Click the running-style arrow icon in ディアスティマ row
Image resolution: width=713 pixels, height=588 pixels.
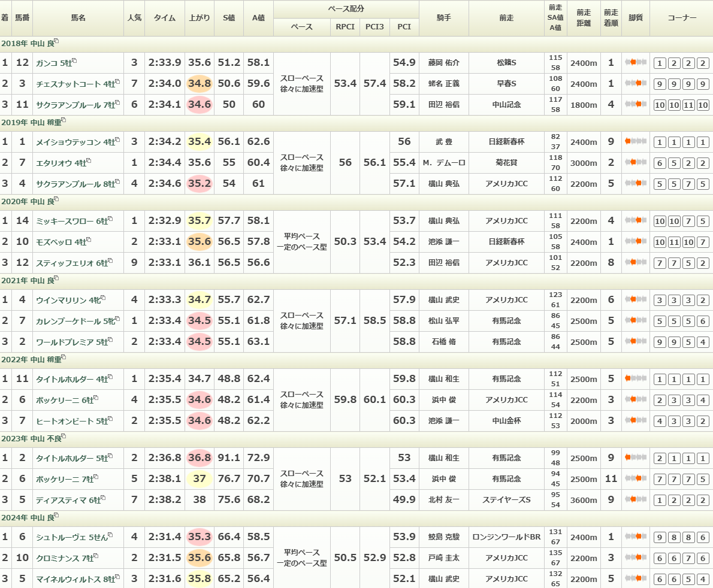[x=635, y=500]
